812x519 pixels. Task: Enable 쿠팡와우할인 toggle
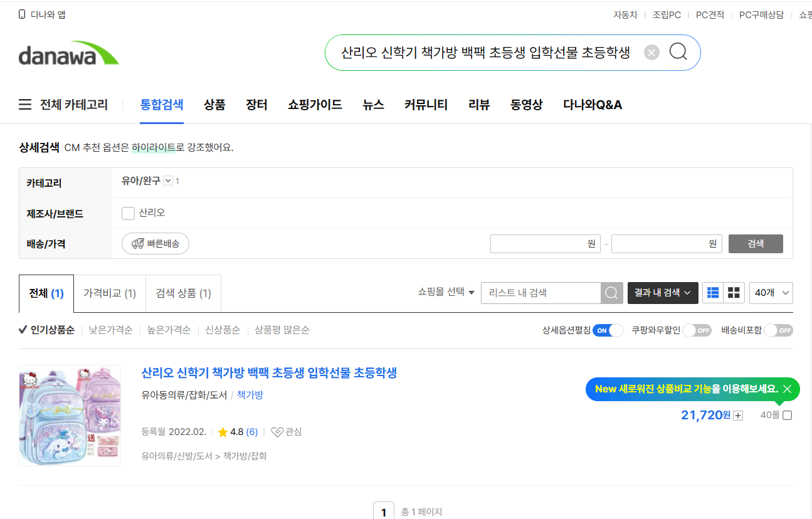click(x=697, y=330)
